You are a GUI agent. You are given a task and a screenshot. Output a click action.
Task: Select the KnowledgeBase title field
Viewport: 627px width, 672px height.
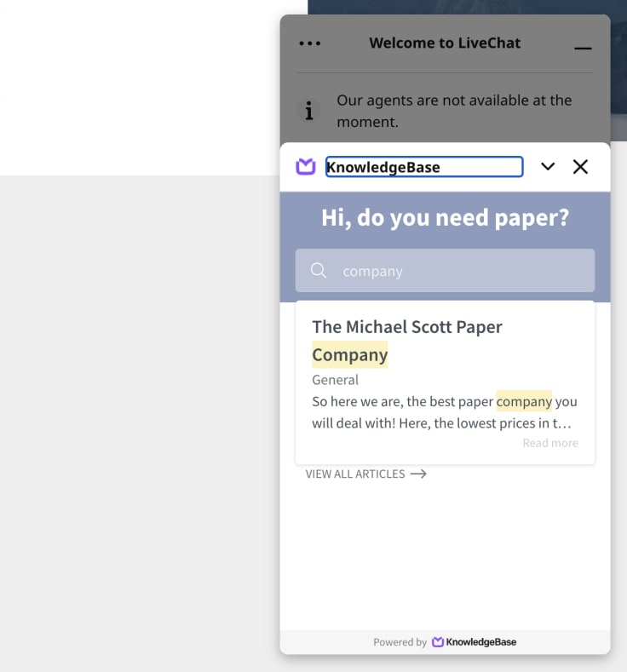click(424, 167)
